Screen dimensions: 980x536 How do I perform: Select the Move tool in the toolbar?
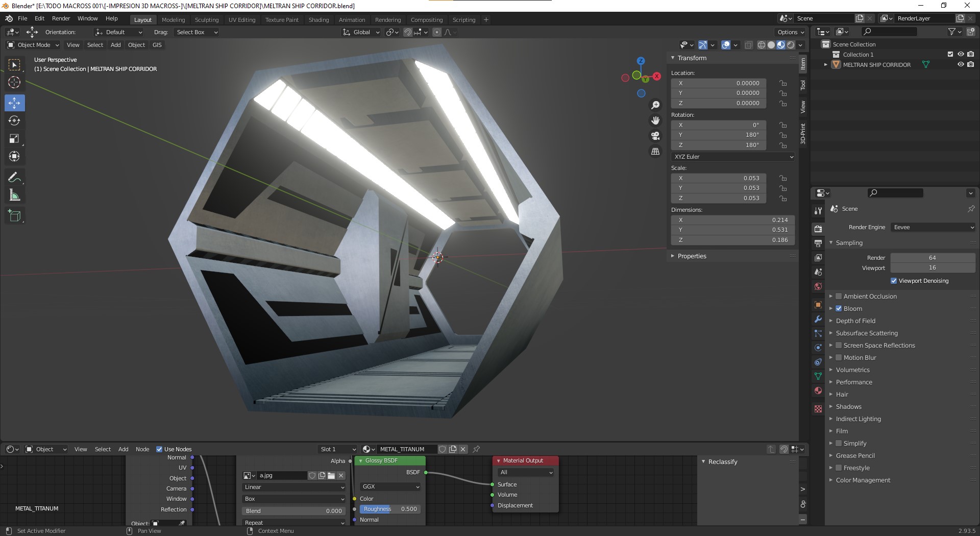(14, 103)
